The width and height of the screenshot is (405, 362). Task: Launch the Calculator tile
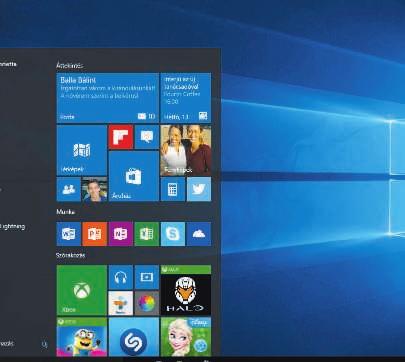(173, 189)
